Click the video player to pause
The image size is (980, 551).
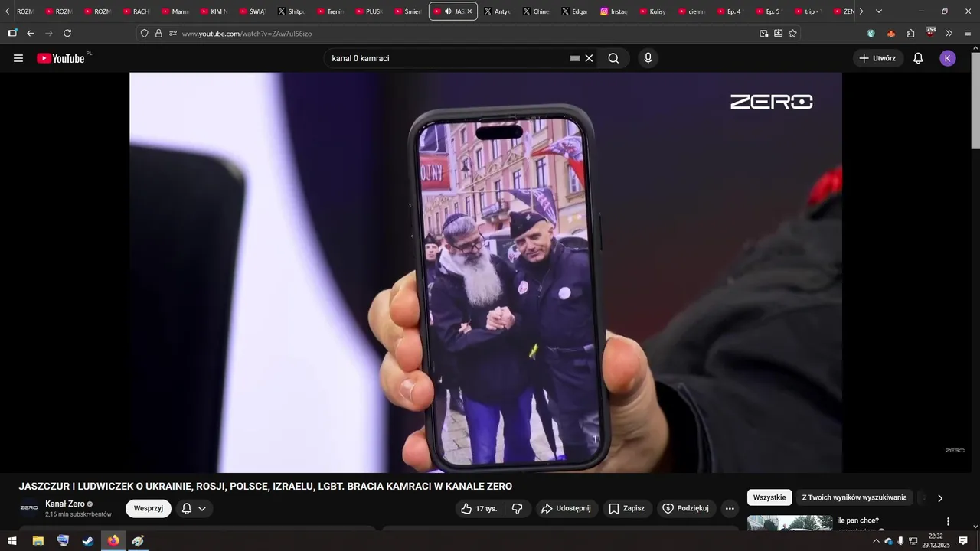(485, 272)
